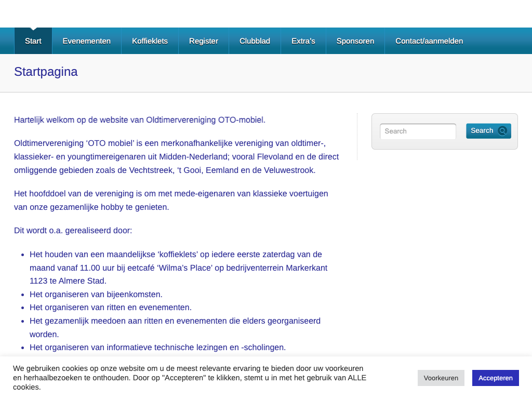Click the 'Hartelijk welkom' welcome sentence
Image resolution: width=532 pixels, height=399 pixels.
click(x=140, y=120)
